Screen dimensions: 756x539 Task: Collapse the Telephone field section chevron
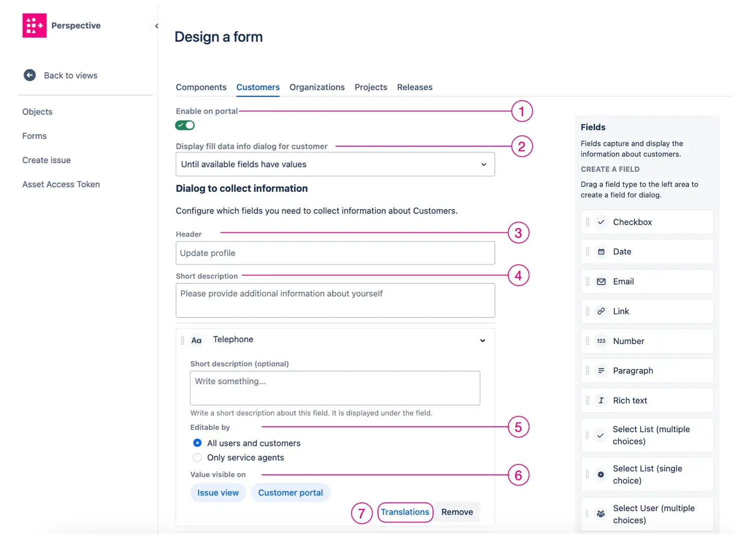tap(482, 341)
